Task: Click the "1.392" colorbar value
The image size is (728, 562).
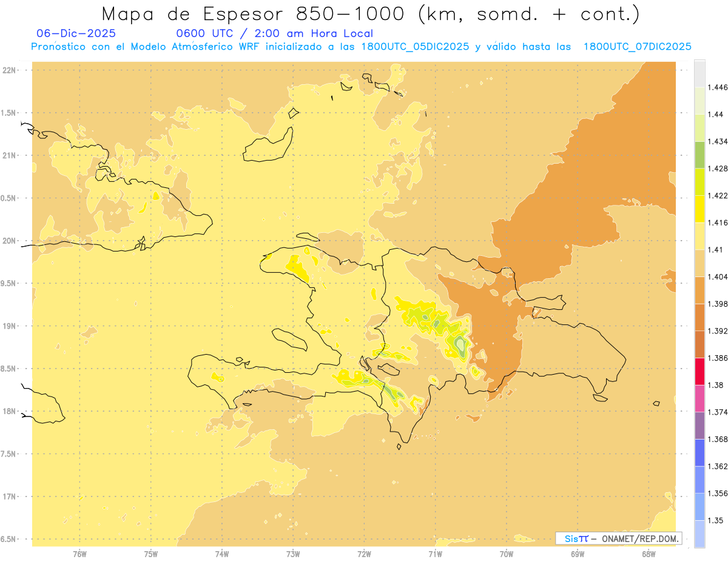Action: tap(719, 331)
